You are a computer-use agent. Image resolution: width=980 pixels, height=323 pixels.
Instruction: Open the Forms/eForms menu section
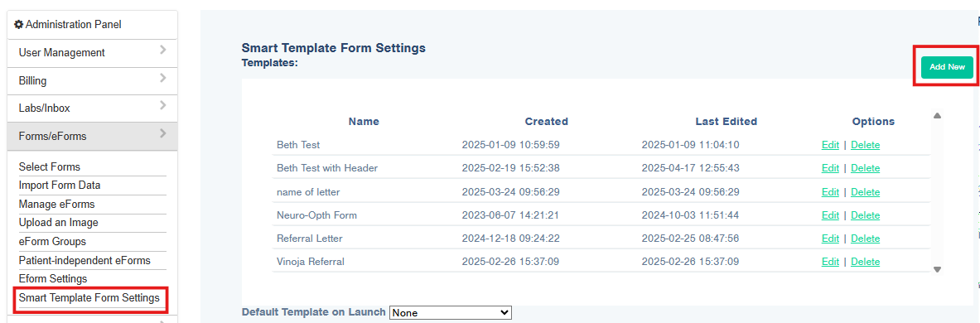click(x=93, y=136)
